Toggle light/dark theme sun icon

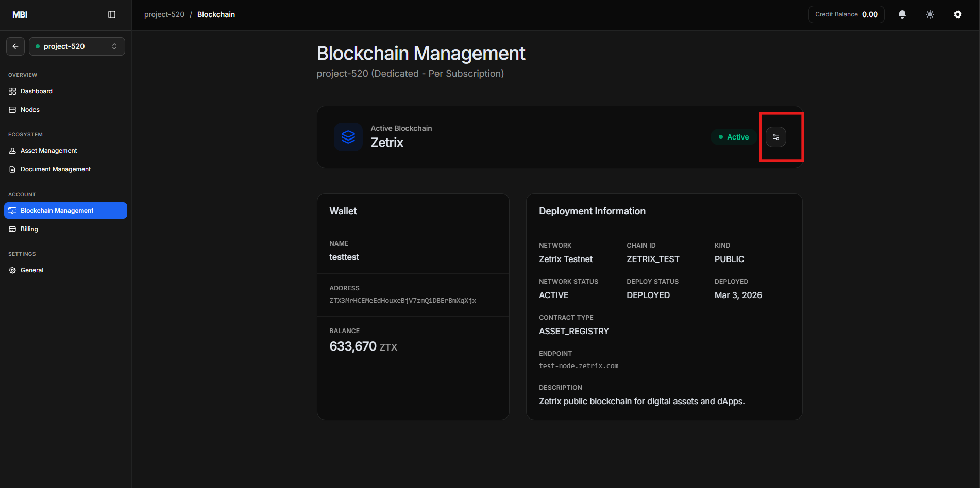coord(930,14)
